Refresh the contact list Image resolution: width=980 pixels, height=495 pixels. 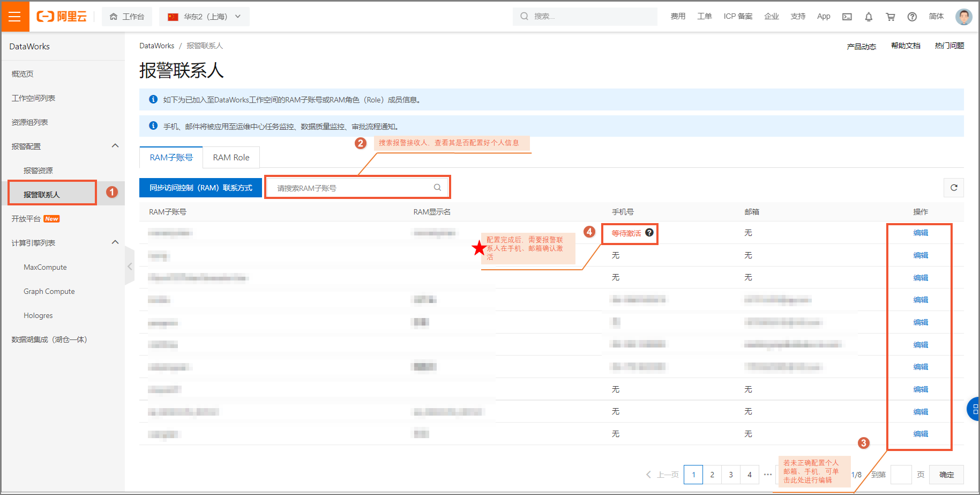coord(954,188)
